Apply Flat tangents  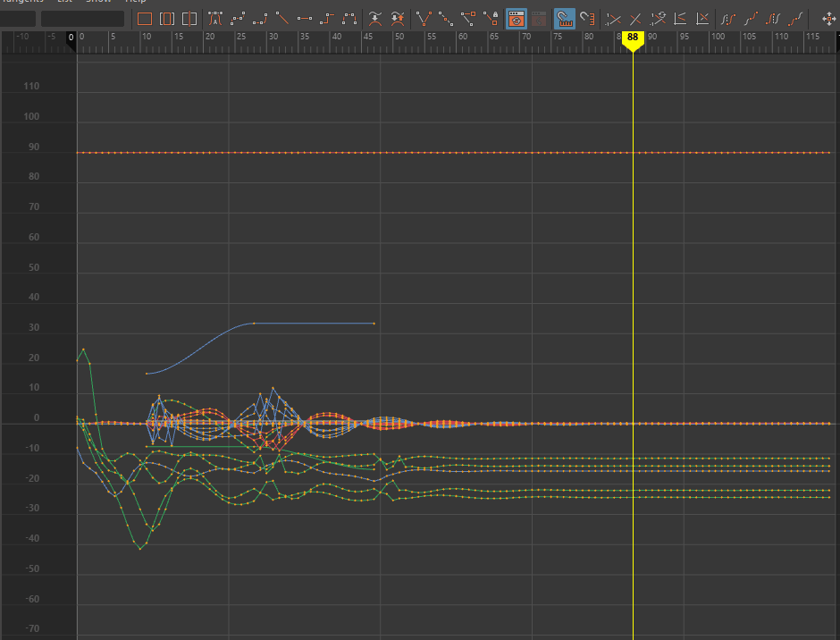pyautogui.click(x=305, y=20)
